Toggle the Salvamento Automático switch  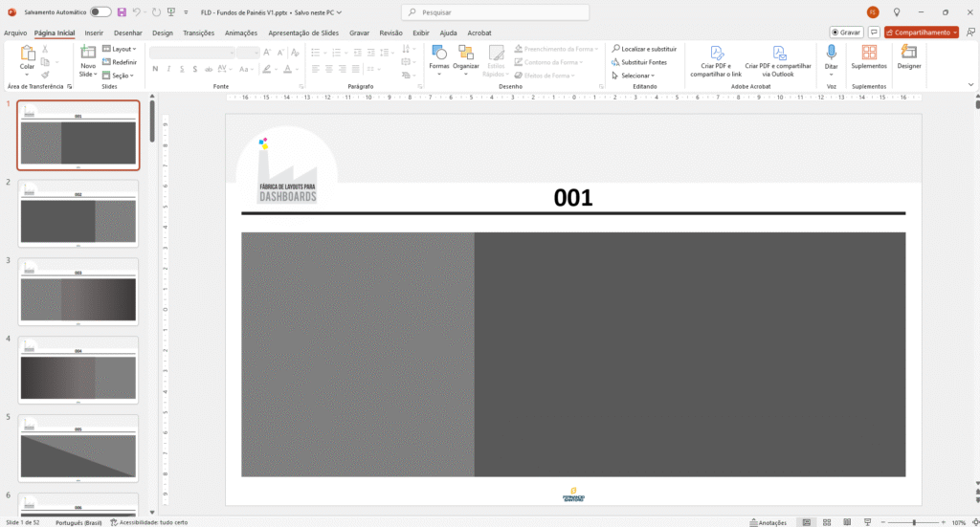tap(100, 12)
